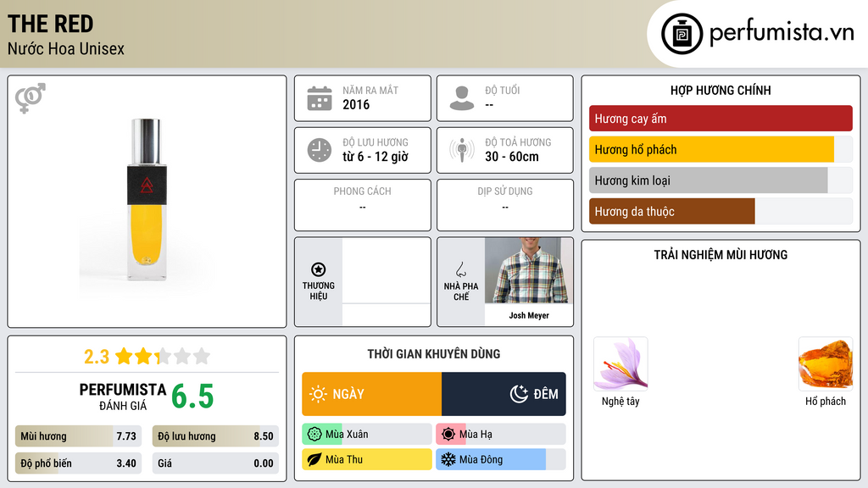Click the Mùi hương 7.73 score bar
868x488 pixels.
coord(78,436)
